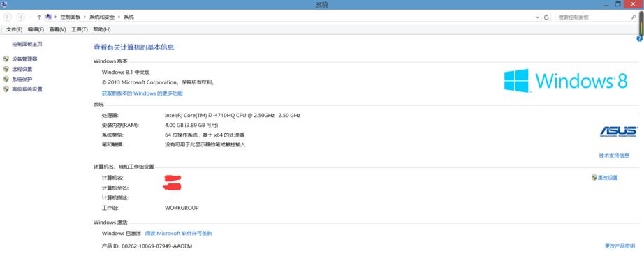Open 系统保护 link
Screen dimensions: 644x279
click(x=22, y=80)
